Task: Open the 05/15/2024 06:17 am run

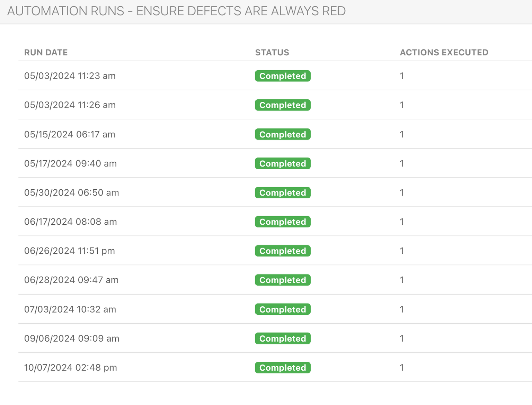Action: pos(70,134)
